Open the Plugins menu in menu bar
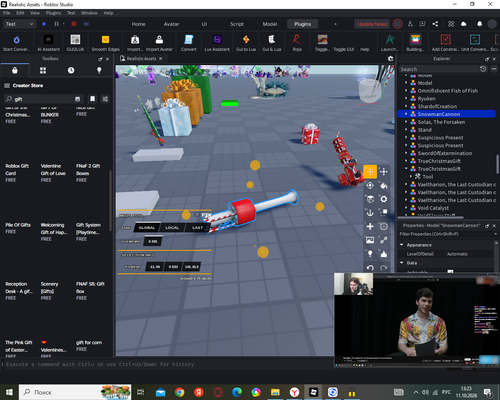The image size is (500, 400). click(x=53, y=13)
